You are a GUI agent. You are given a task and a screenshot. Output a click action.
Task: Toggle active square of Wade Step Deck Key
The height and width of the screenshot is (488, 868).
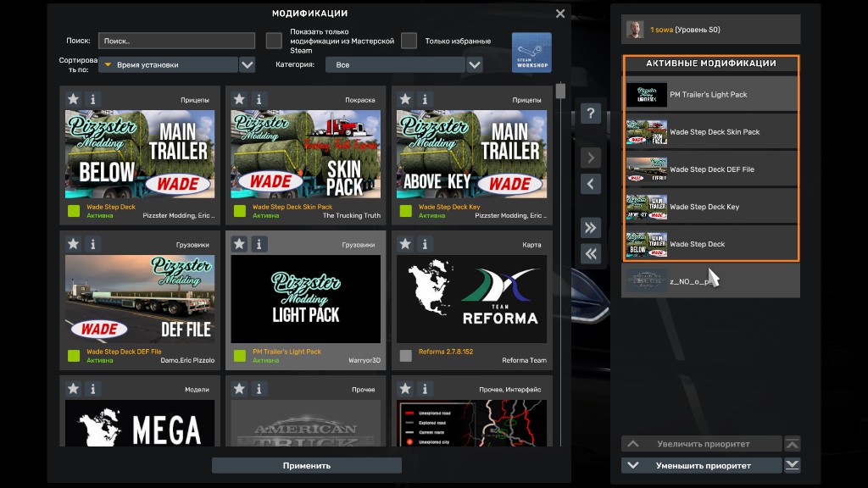pyautogui.click(x=406, y=211)
